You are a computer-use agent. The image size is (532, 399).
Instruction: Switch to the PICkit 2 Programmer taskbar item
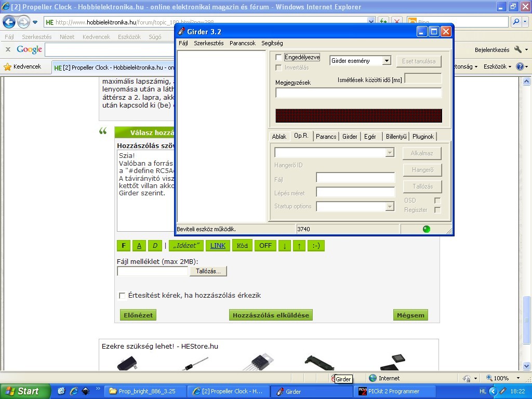coord(394,391)
